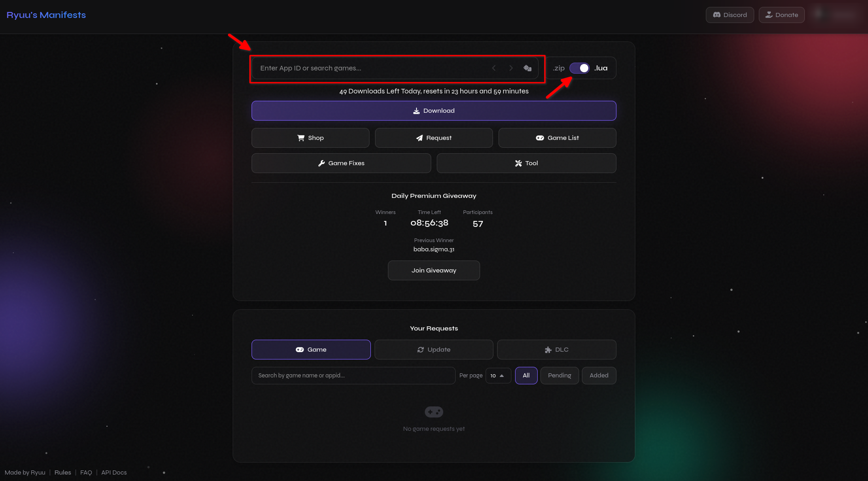Filter requests by Added status
Screen dimensions: 868x481
tap(599, 376)
